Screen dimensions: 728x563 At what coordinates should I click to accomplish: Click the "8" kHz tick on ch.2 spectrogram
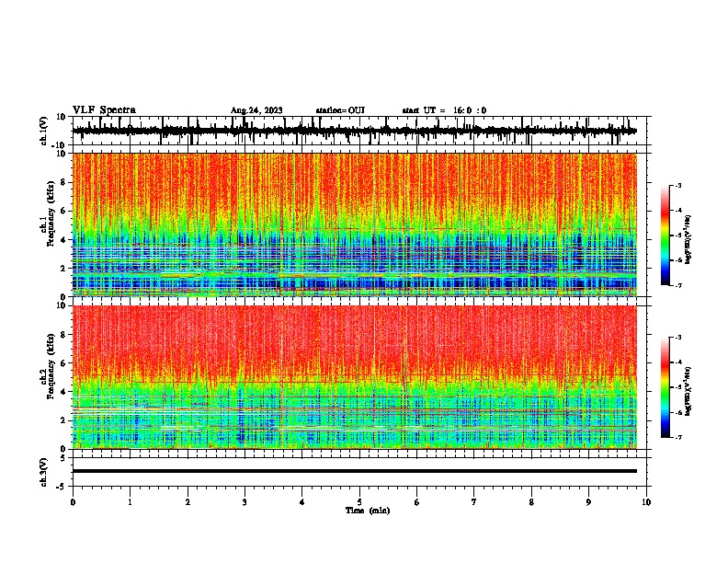click(63, 335)
